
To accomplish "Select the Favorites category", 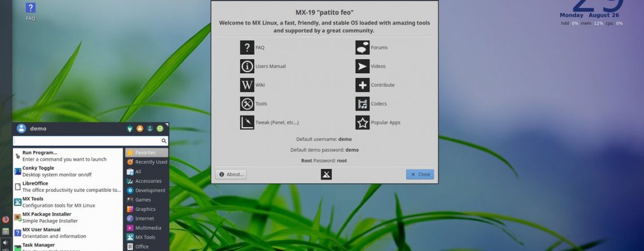I will click(x=147, y=152).
